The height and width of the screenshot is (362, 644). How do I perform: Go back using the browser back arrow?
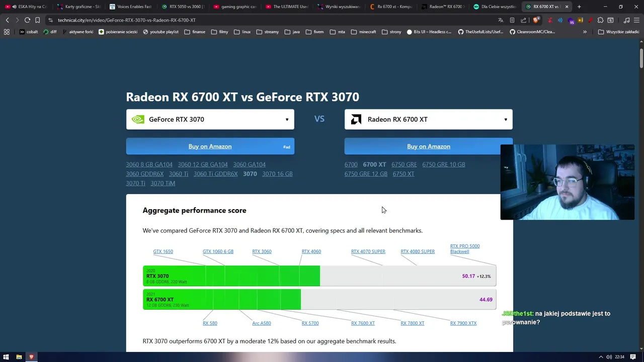pyautogui.click(x=7, y=20)
